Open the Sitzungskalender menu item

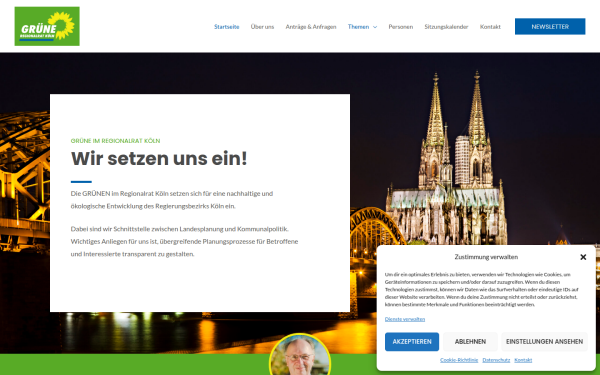(446, 27)
